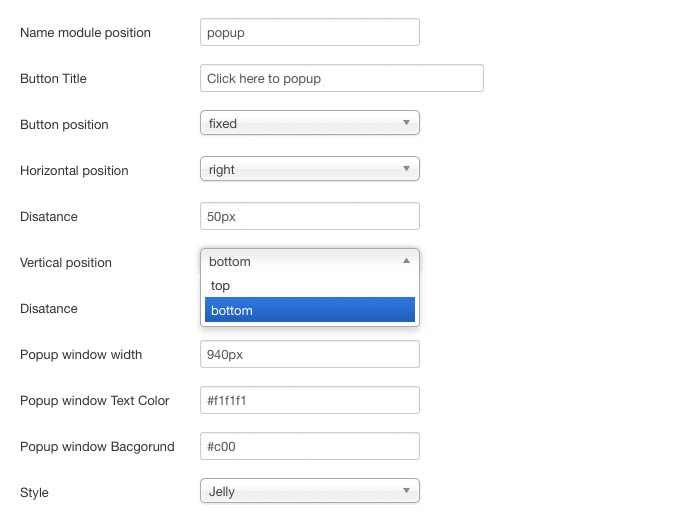Viewport: 700px width, 525px height.
Task: Select the top option in the list
Action: (x=309, y=286)
